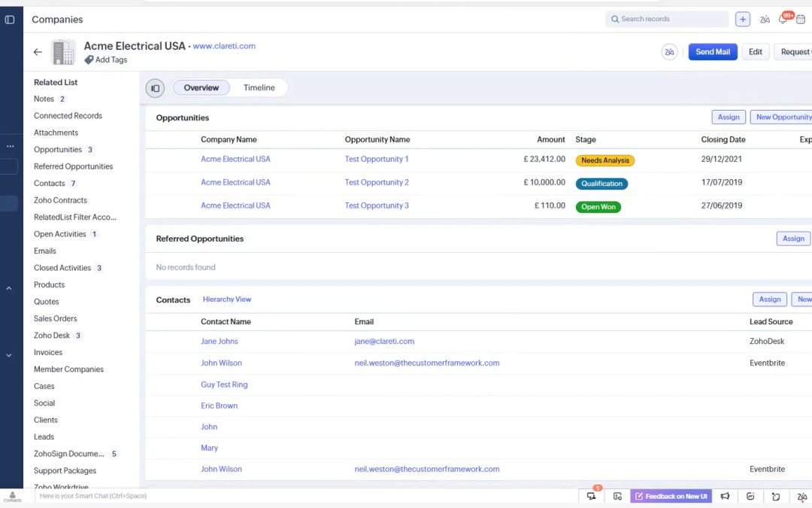Open the analytics chart icon in bottom bar
812x508 pixels.
[x=750, y=497]
